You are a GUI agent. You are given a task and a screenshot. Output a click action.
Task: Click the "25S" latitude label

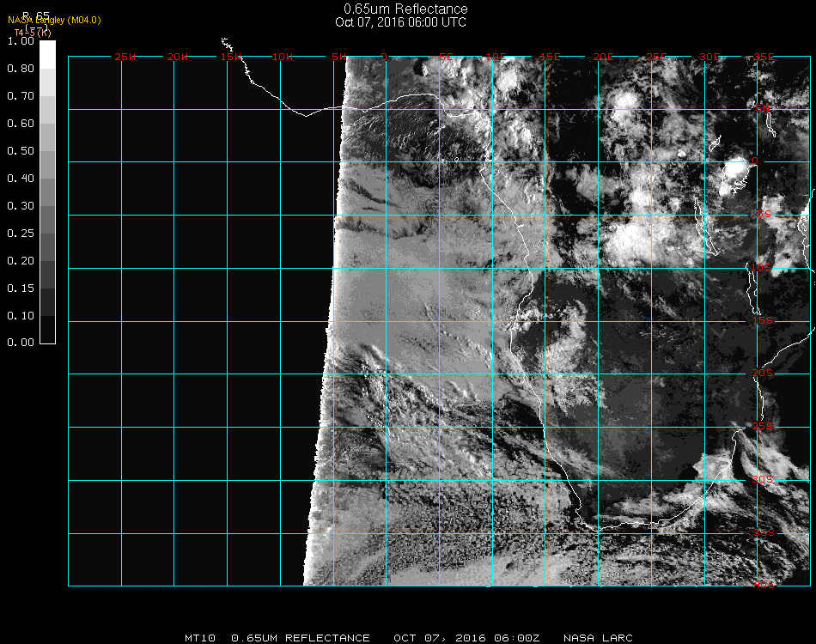coord(763,426)
